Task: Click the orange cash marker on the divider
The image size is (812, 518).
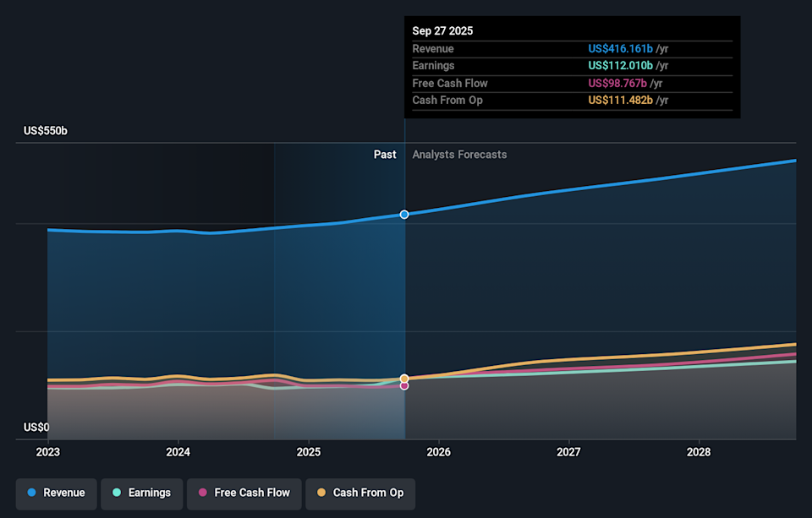Action: point(404,379)
